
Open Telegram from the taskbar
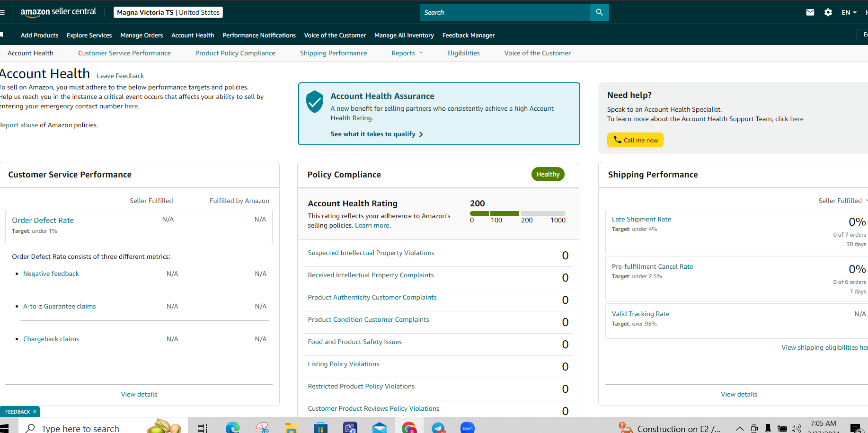pyautogui.click(x=438, y=428)
